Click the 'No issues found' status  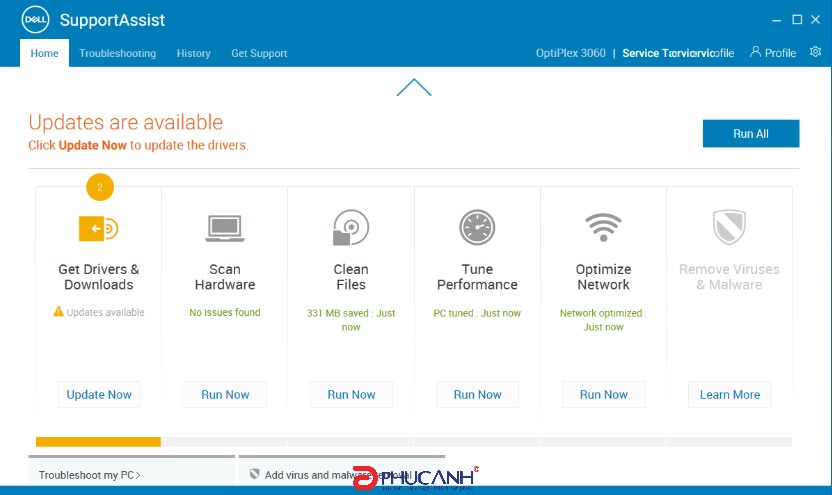coord(225,312)
